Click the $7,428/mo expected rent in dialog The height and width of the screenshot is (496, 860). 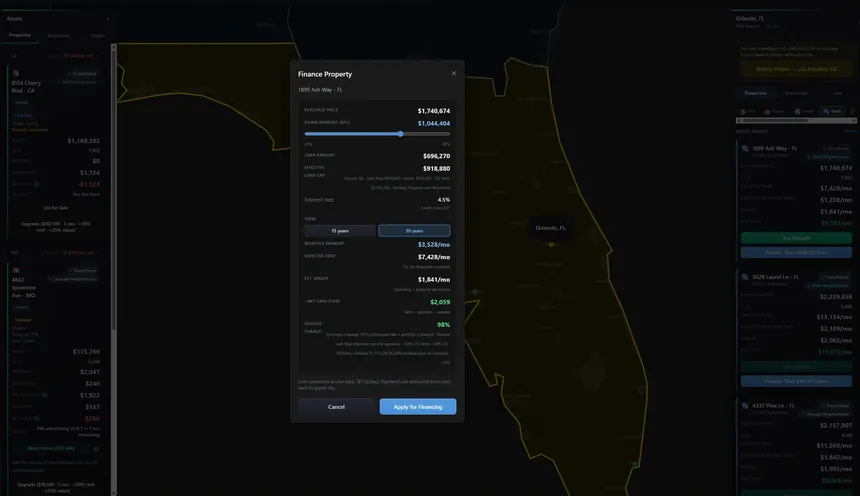point(434,257)
